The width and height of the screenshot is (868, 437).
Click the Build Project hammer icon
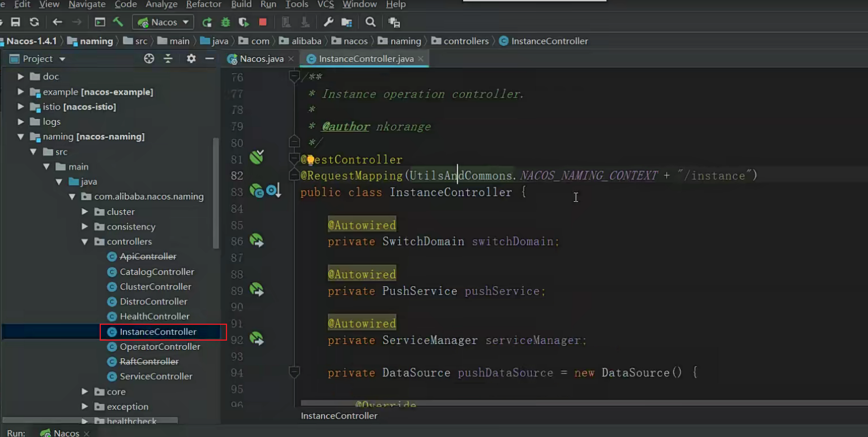[x=118, y=22]
